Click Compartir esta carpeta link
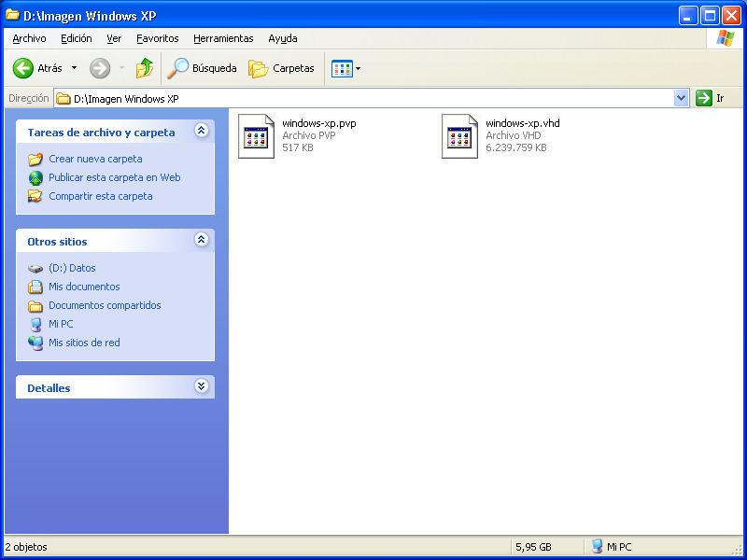Image resolution: width=747 pixels, height=560 pixels. 100,196
